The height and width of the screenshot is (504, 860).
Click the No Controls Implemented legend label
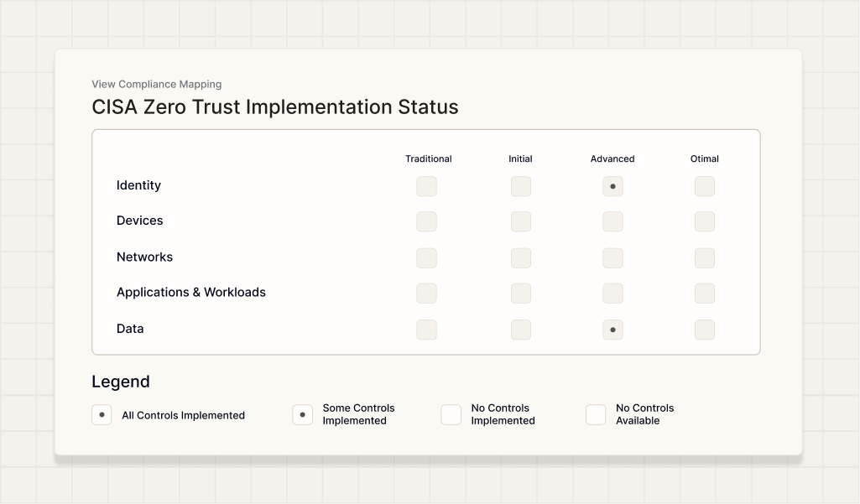(503, 414)
